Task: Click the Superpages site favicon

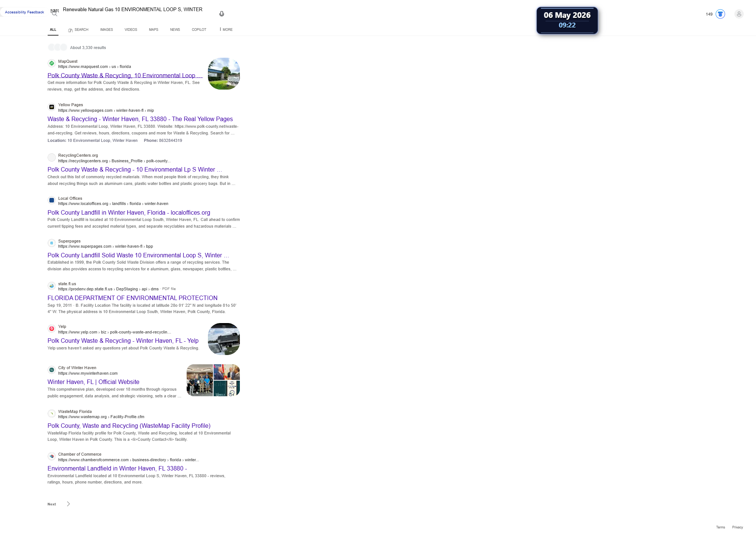Action: coord(52,243)
